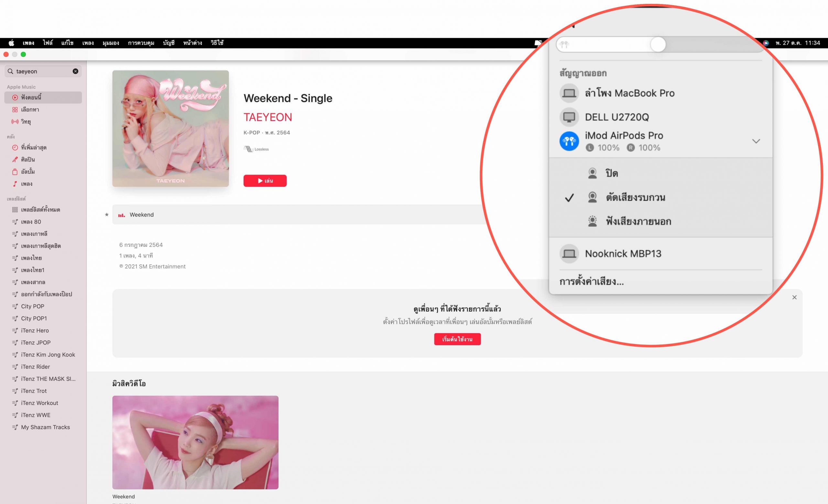Viewport: 828px width, 504px height.
Task: Click the iMod AirPods Pro blue icon
Action: click(569, 141)
